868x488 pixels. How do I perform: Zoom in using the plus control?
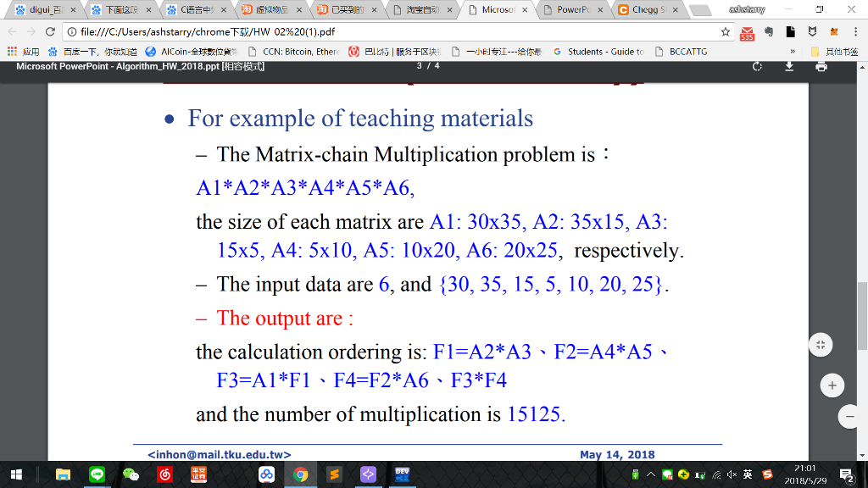pos(832,384)
